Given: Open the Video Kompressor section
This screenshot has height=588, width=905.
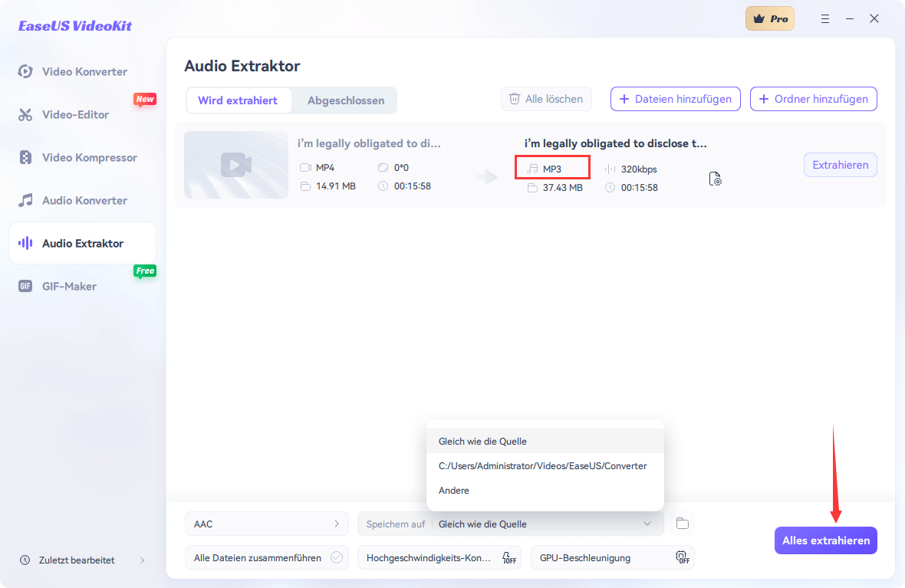Looking at the screenshot, I should pos(83,157).
